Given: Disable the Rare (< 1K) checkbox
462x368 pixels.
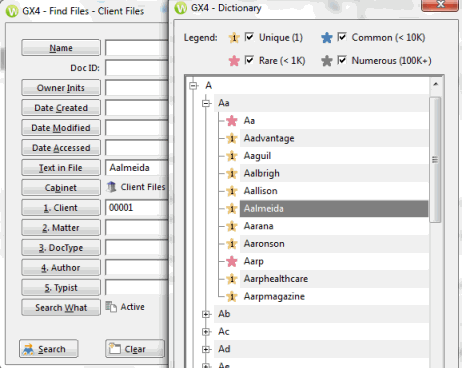Looking at the screenshot, I should click(x=249, y=60).
